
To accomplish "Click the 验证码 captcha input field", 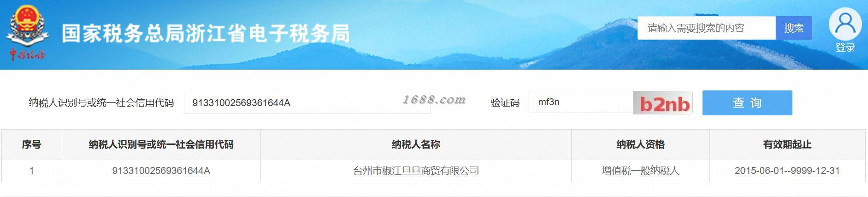I will click(x=581, y=102).
